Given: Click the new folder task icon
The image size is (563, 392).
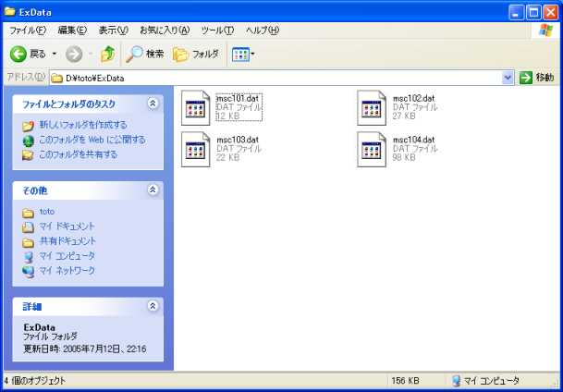Looking at the screenshot, I should [x=28, y=126].
